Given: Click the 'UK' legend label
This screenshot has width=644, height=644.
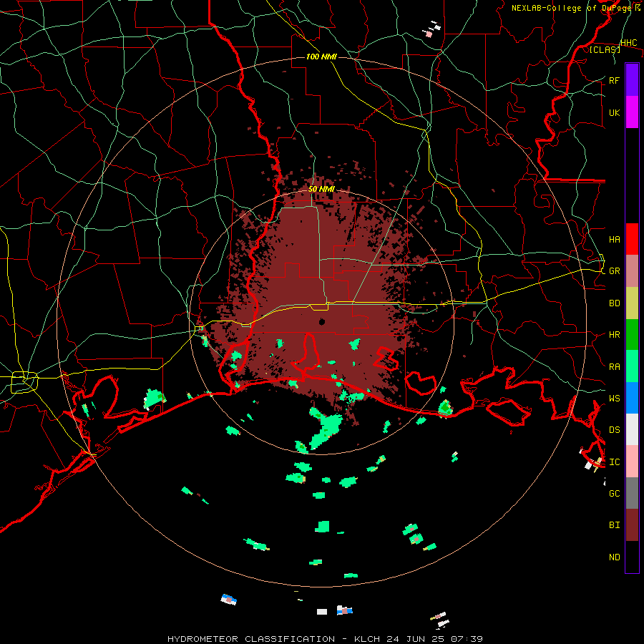Looking at the screenshot, I should [614, 112].
